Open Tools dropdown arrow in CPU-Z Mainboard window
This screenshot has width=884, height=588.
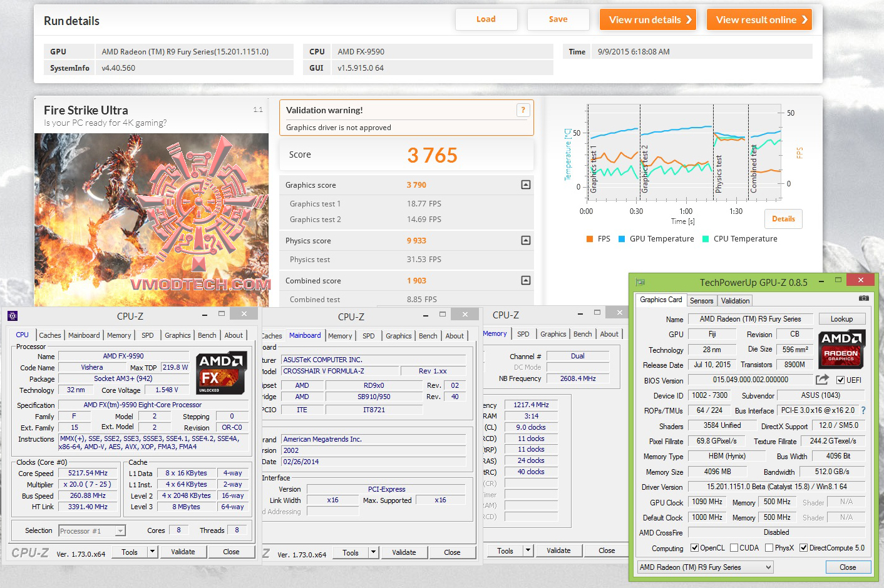click(x=374, y=552)
